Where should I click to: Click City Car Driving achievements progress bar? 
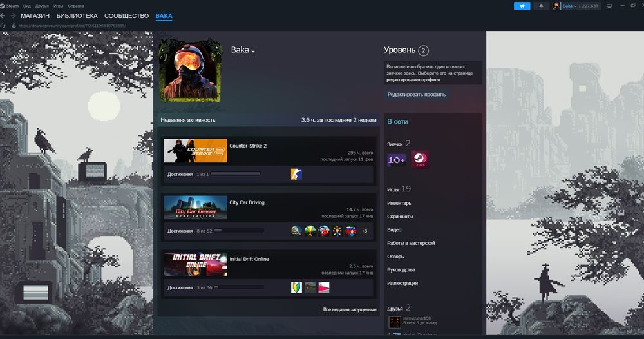pos(239,231)
